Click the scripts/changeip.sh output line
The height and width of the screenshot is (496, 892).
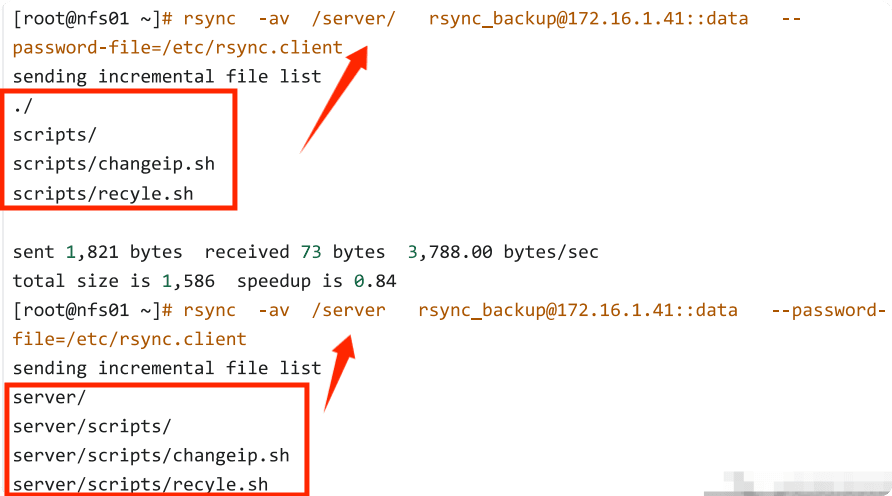[113, 164]
